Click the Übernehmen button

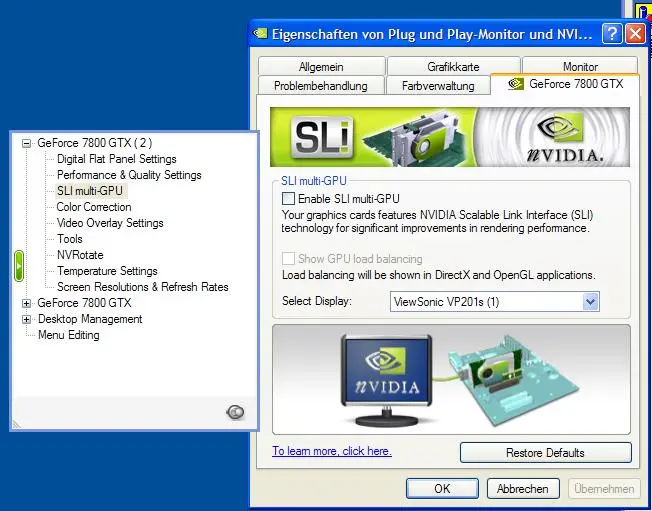604,489
